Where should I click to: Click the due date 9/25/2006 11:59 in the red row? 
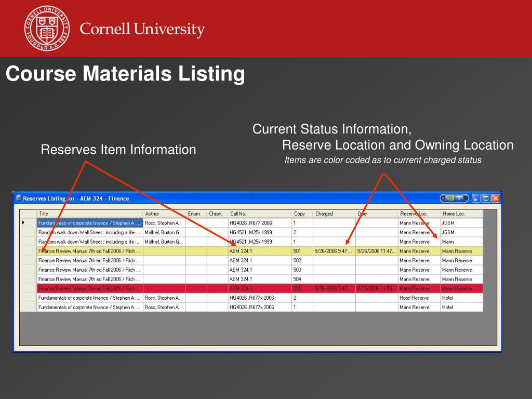point(376,288)
